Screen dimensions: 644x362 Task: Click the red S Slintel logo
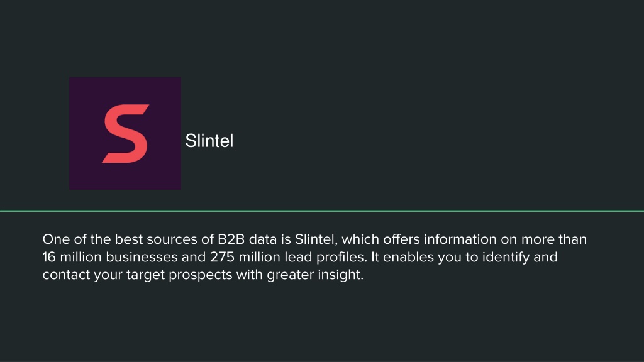(125, 133)
